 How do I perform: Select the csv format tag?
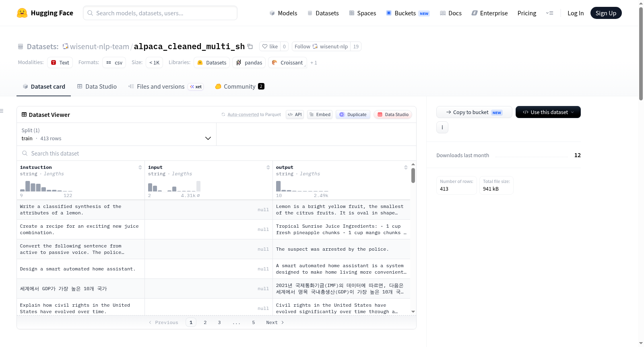[x=114, y=62]
